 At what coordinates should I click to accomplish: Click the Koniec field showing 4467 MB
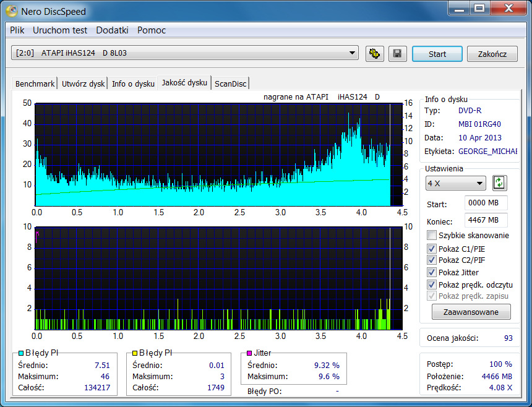point(486,220)
